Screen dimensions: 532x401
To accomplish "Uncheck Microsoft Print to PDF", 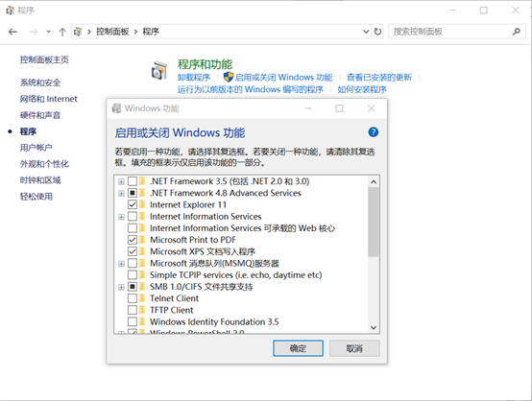I will point(133,240).
